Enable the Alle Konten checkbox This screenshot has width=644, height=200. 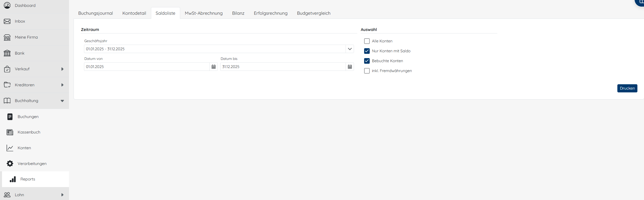[367, 41]
